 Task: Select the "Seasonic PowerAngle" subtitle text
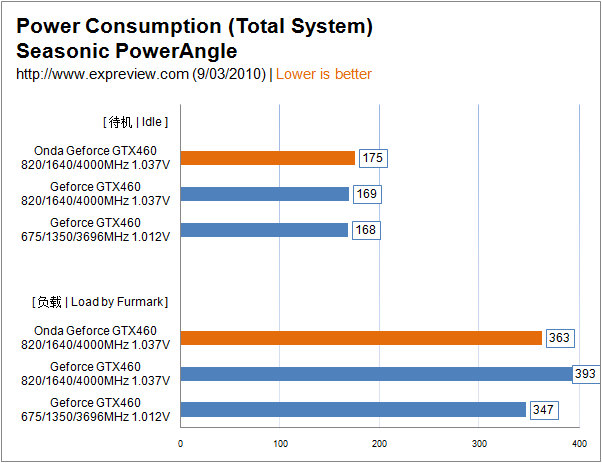[x=128, y=50]
